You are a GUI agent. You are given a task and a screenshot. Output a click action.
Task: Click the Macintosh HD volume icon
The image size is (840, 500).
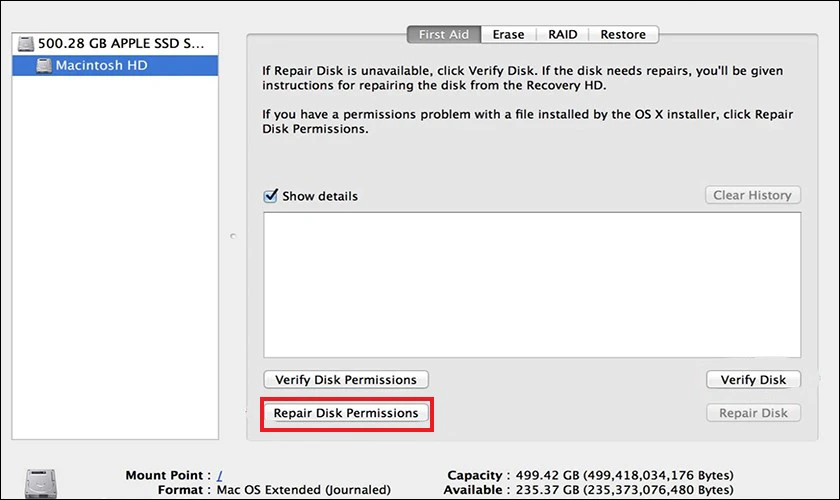pos(44,66)
